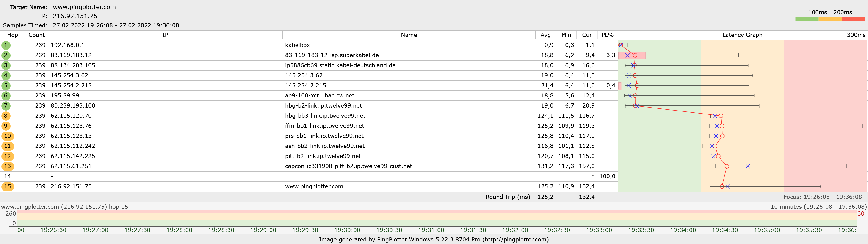Select IP 88.134.203.105

(73, 65)
